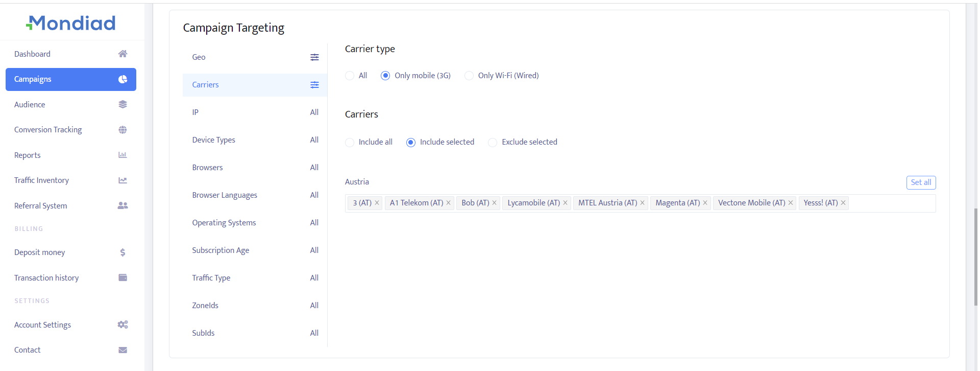Open the Operating Systems targeting section

tap(255, 223)
